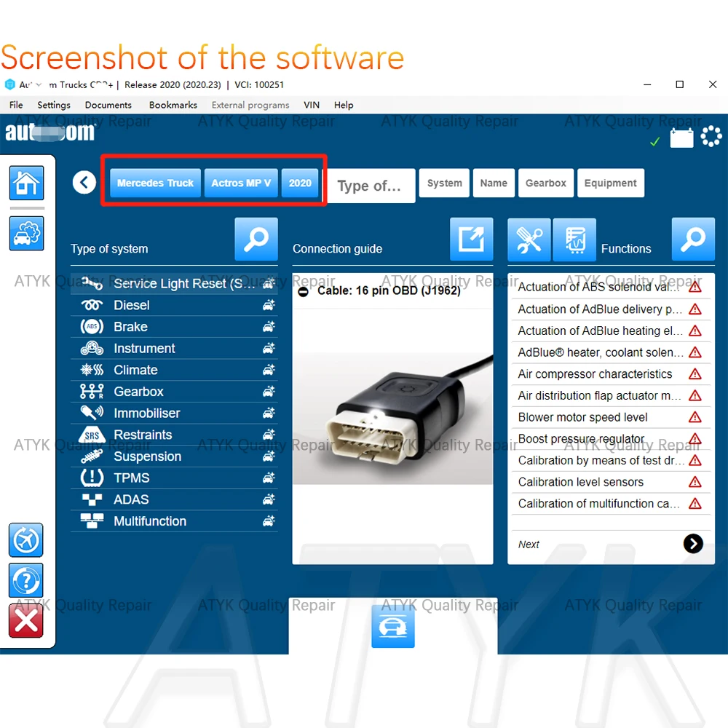
Task: Select Immobiliser system type
Action: pyautogui.click(x=174, y=414)
